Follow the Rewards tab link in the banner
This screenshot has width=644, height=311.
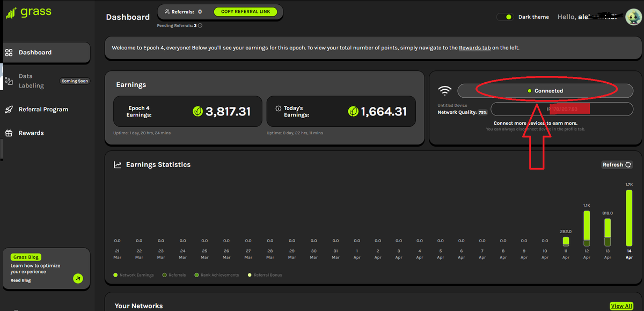pos(475,48)
